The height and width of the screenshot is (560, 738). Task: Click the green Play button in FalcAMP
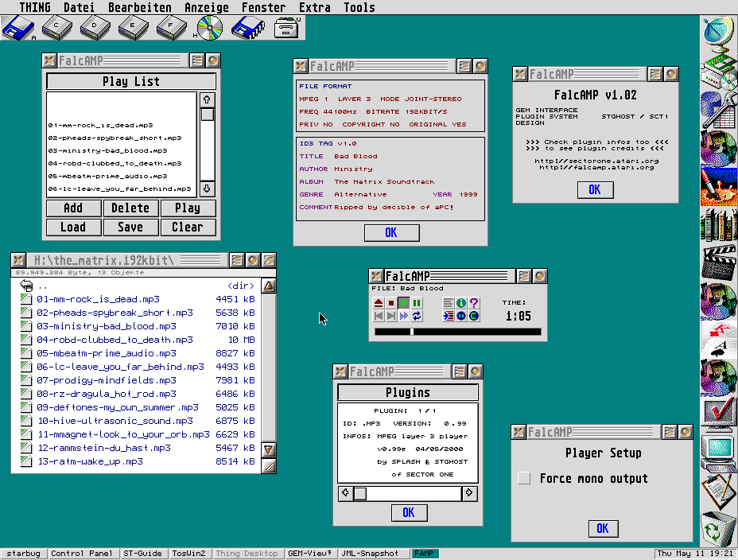(x=403, y=303)
